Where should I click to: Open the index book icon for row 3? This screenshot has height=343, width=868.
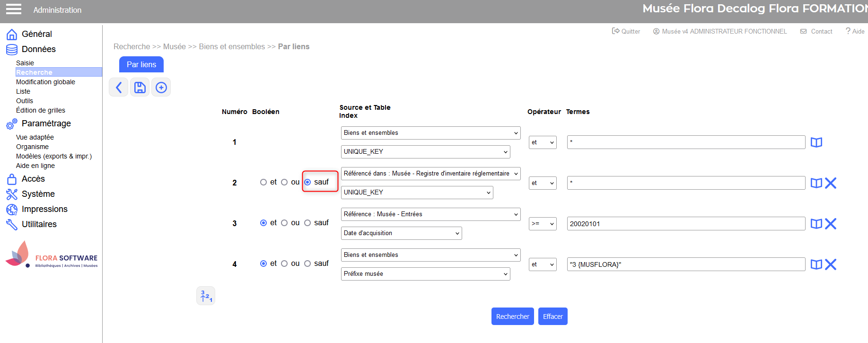point(816,224)
